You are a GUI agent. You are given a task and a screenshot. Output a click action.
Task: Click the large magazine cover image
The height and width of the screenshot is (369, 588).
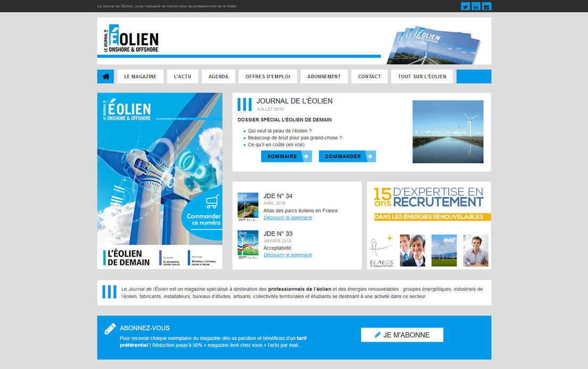click(159, 181)
